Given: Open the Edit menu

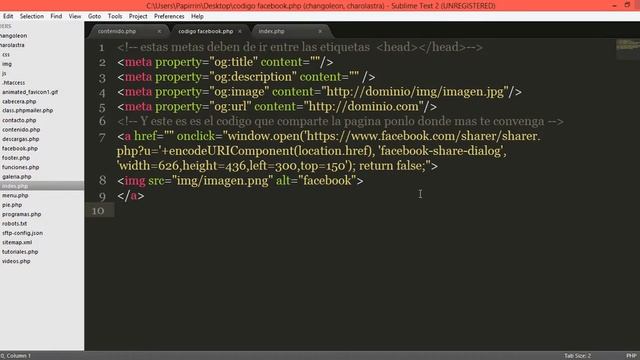Looking at the screenshot, I should [x=8, y=16].
